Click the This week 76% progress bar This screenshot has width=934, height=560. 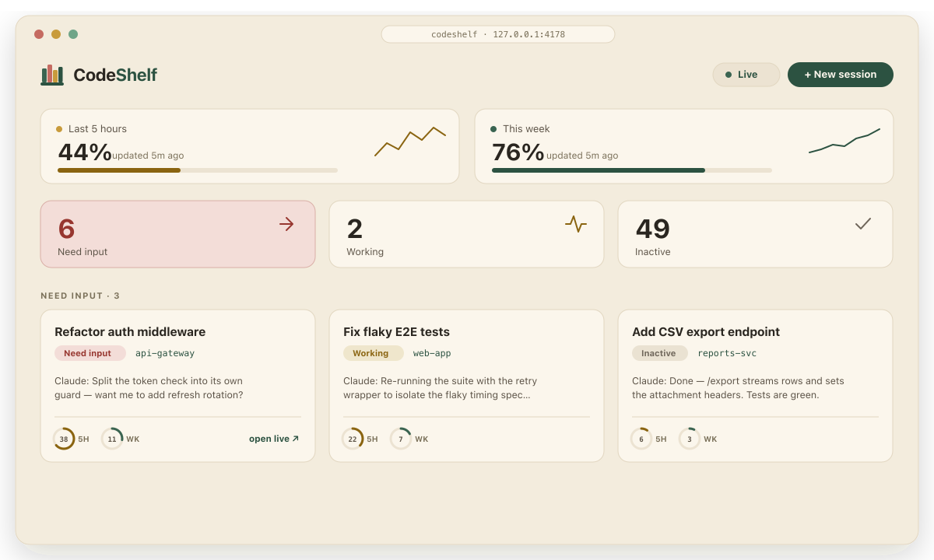pyautogui.click(x=632, y=170)
